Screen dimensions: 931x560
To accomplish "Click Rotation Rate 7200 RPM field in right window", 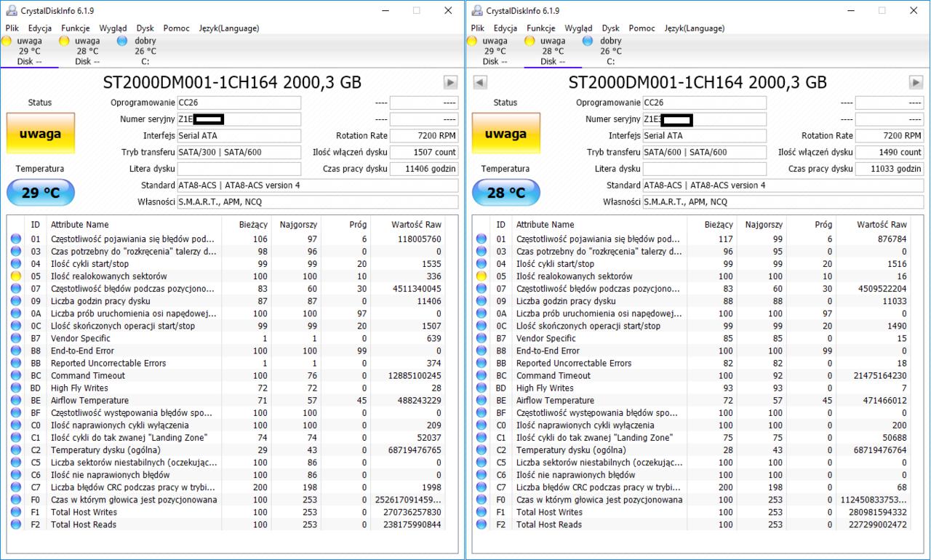I will click(890, 136).
